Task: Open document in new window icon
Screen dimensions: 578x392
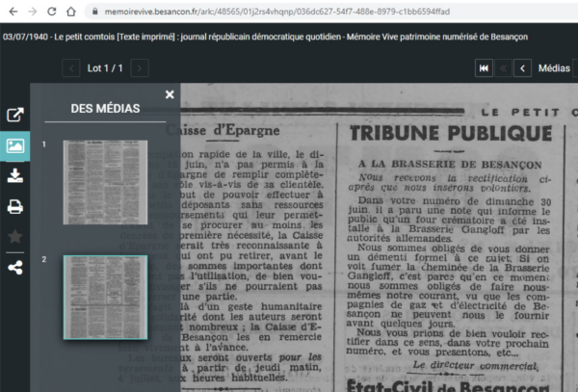Action: point(14,116)
